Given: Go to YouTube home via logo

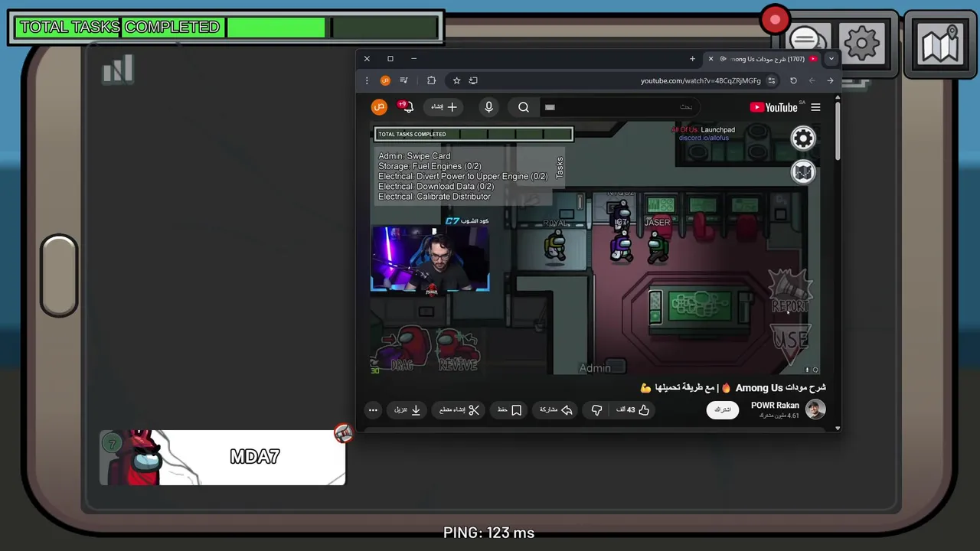Looking at the screenshot, I should (x=774, y=107).
